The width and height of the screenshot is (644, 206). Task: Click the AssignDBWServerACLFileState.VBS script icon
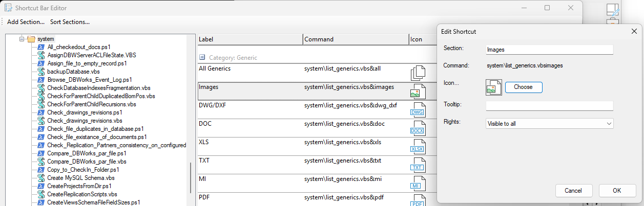pyautogui.click(x=40, y=55)
